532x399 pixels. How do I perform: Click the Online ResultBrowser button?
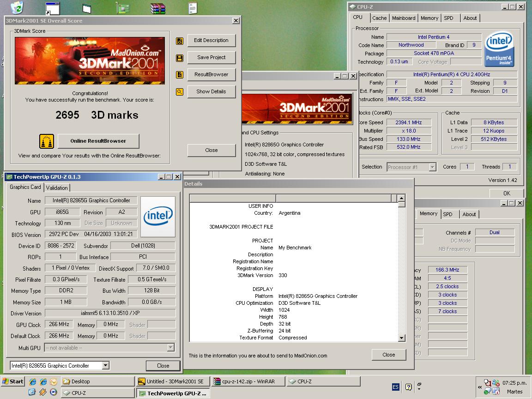pyautogui.click(x=98, y=141)
